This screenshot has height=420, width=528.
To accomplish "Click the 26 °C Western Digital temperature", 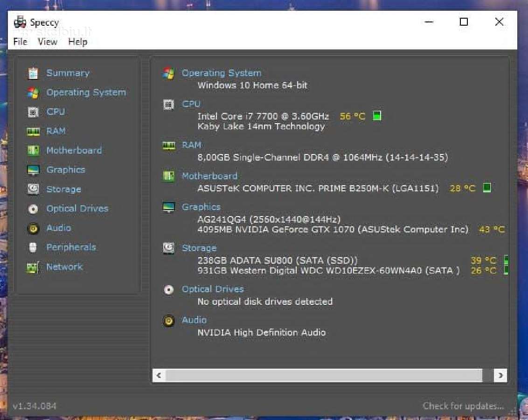I will pyautogui.click(x=484, y=271).
